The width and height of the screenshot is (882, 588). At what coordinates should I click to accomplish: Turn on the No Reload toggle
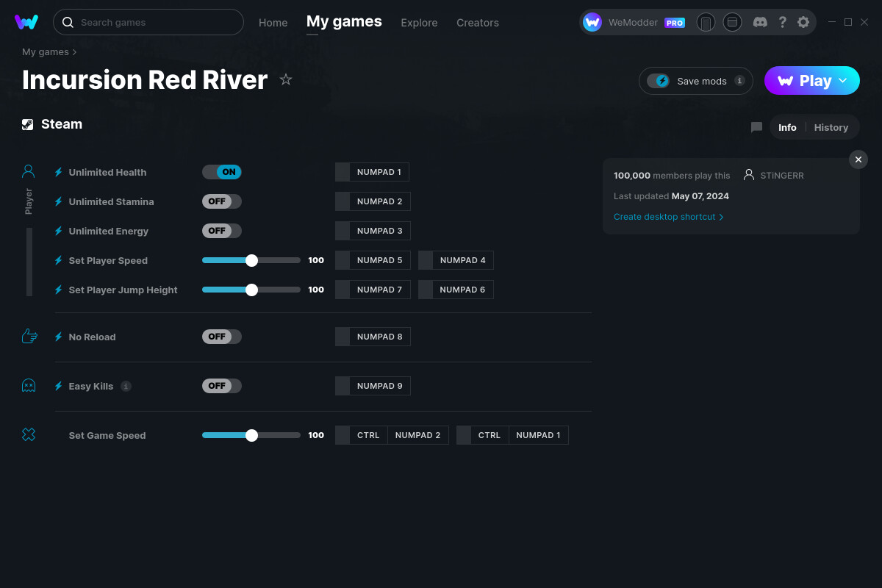(x=221, y=336)
